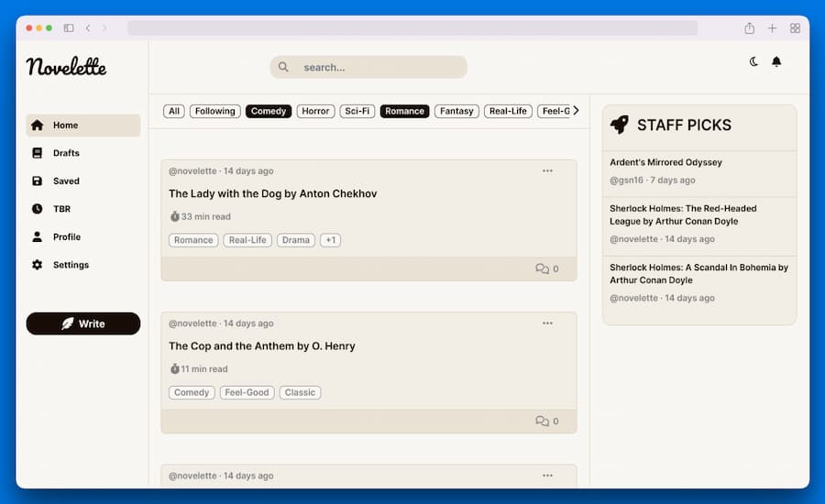Expand the +1 extra tags chip
The image size is (825, 504).
pos(330,240)
